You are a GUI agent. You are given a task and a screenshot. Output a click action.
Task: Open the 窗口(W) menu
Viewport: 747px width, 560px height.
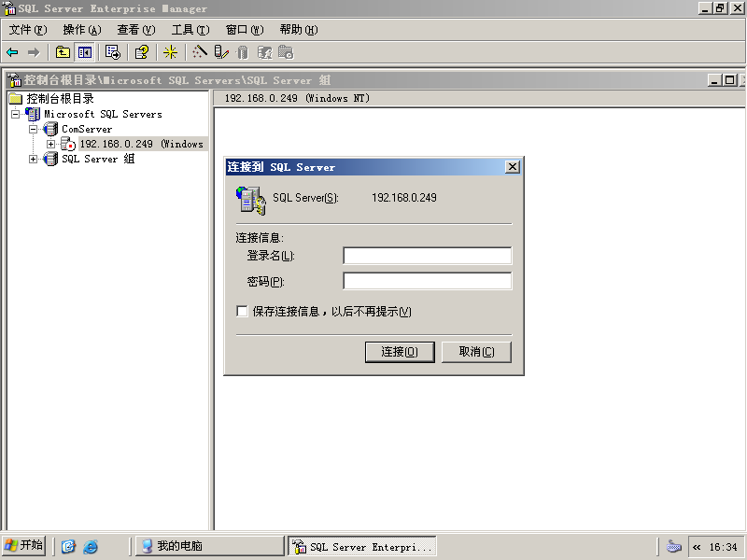(245, 30)
